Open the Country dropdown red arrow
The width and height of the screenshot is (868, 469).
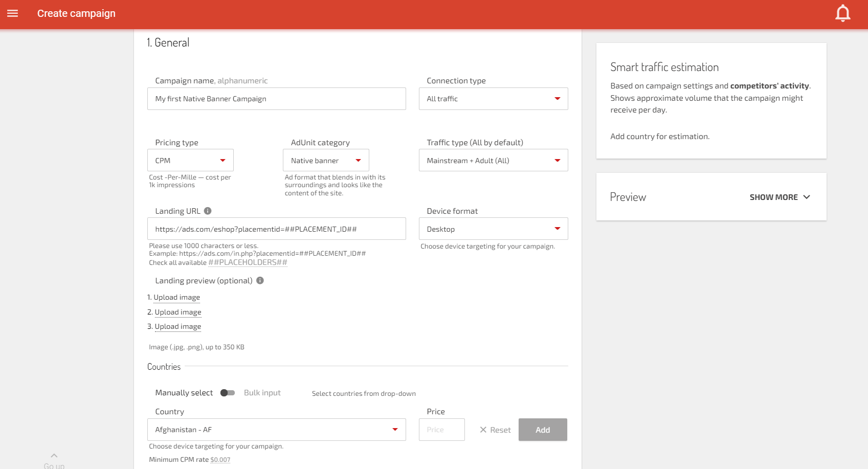[x=395, y=430]
